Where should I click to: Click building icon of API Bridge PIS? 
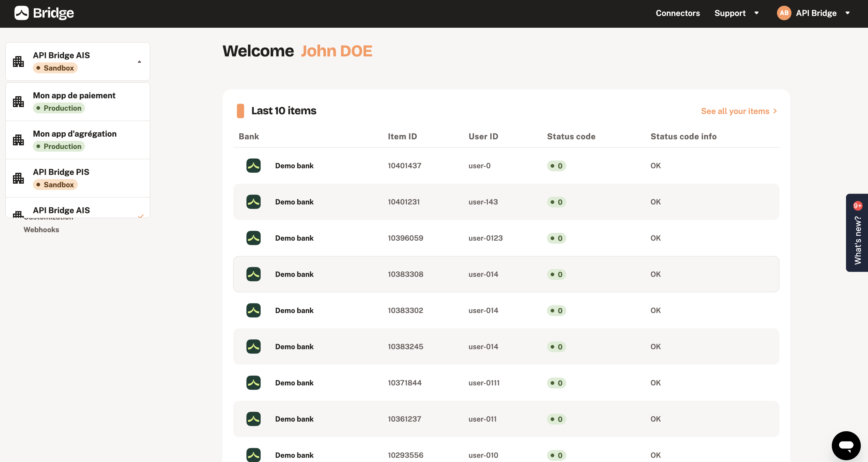(18, 178)
